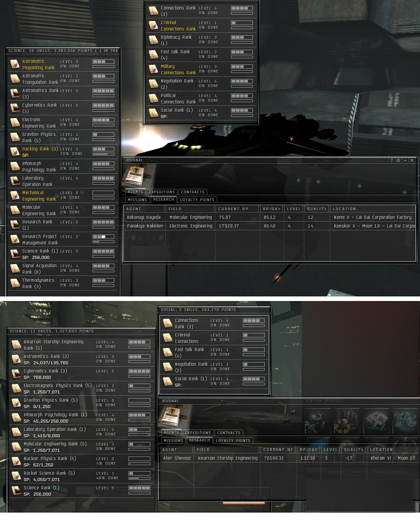Open Loyalty Points tab above Kokanogi Hayeda row

pos(197,200)
